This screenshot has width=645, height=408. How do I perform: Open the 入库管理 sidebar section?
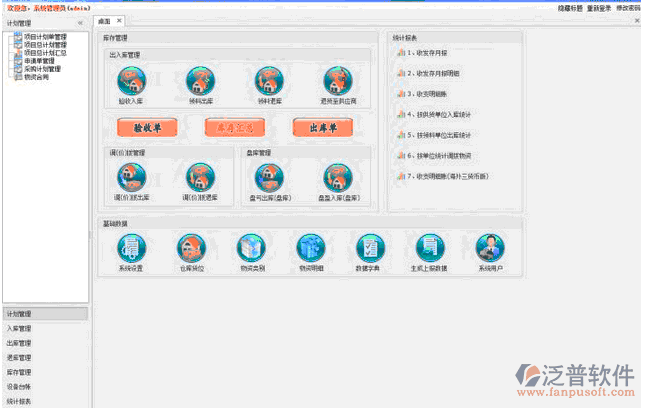[x=45, y=328]
